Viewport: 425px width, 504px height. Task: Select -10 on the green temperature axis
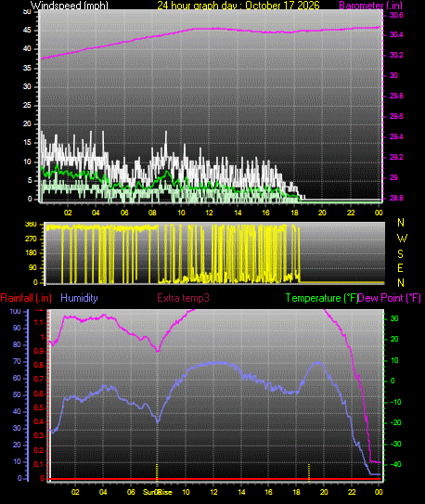click(395, 402)
